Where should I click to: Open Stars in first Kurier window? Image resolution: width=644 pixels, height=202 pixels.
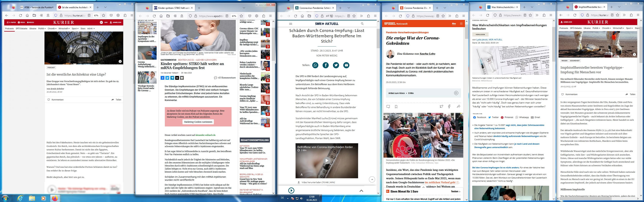[x=83, y=29]
